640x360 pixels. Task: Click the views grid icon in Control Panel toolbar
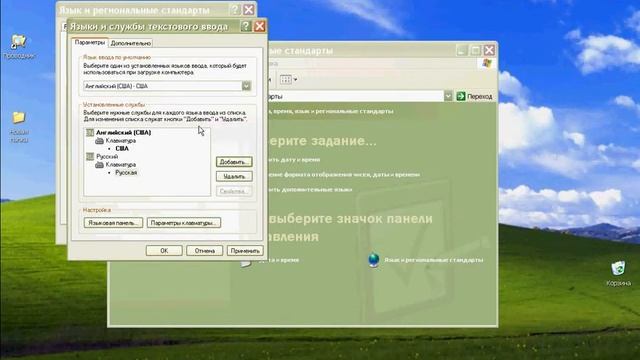pyautogui.click(x=286, y=80)
